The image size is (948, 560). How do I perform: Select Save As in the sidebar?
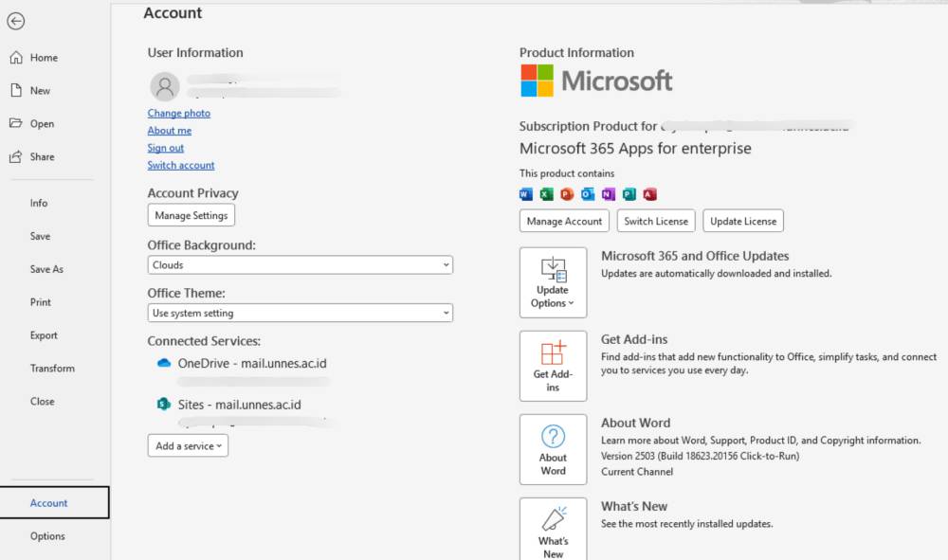click(x=46, y=269)
